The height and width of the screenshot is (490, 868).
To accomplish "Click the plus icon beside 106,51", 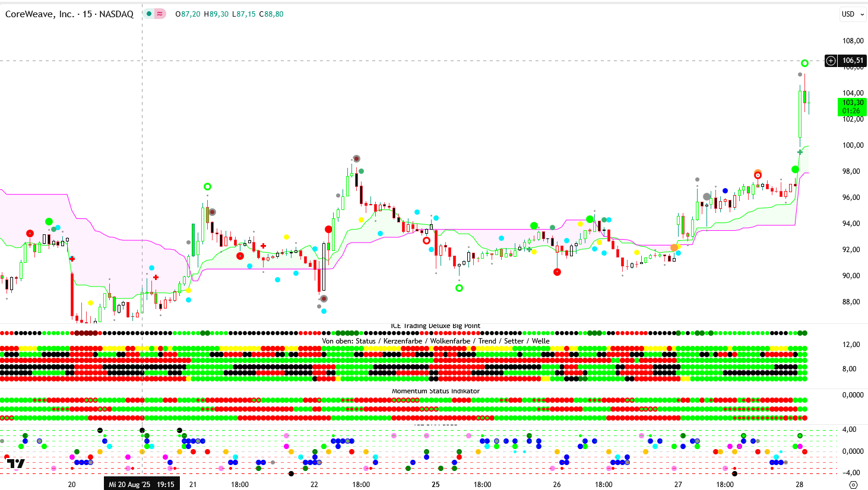I will [831, 61].
